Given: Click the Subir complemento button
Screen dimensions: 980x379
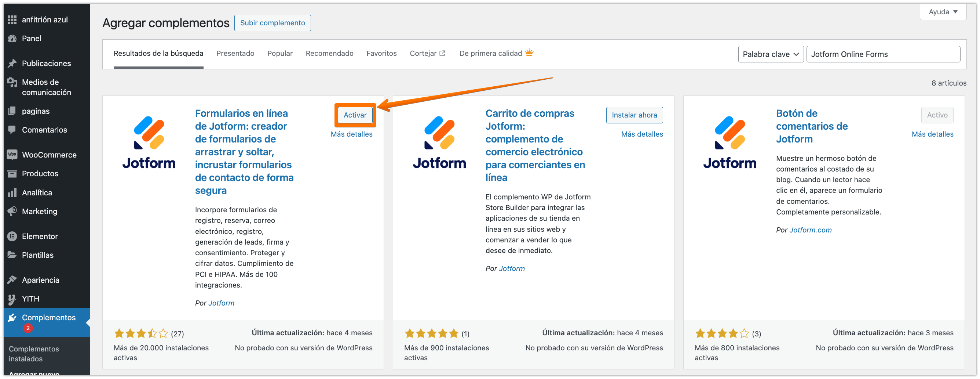Looking at the screenshot, I should (x=273, y=23).
